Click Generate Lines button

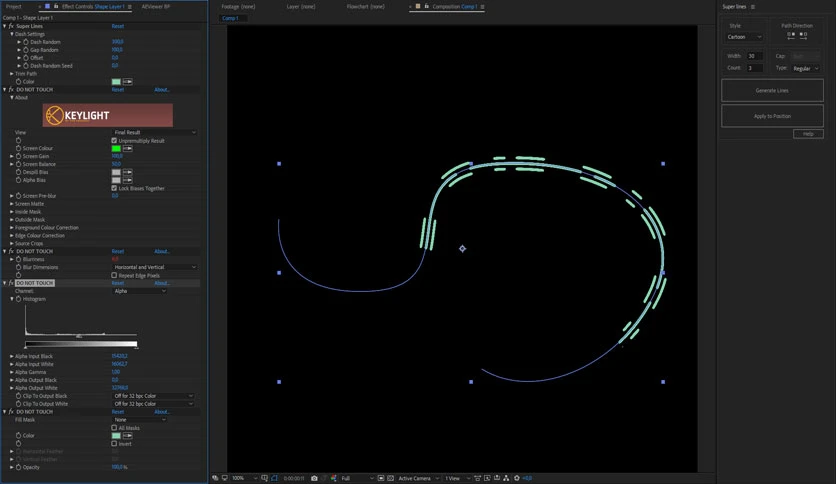point(772,90)
